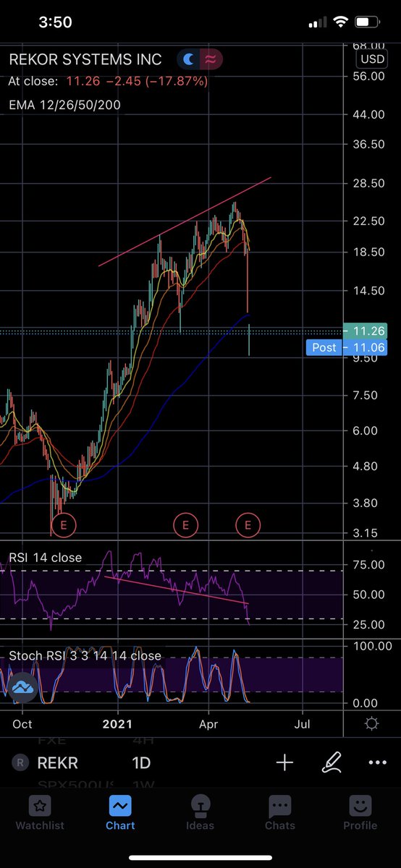
Task: Tap the moon extended-hours icon
Action: [x=188, y=59]
